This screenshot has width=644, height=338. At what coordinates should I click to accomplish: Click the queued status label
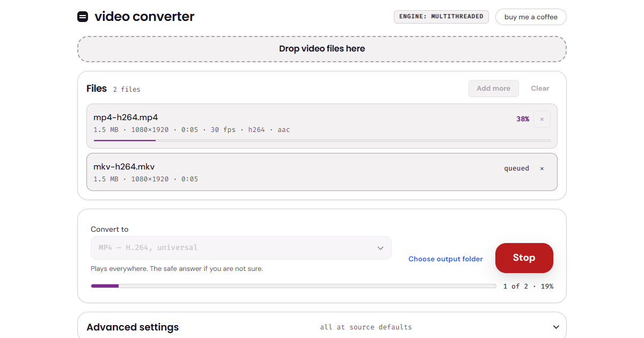click(x=516, y=168)
